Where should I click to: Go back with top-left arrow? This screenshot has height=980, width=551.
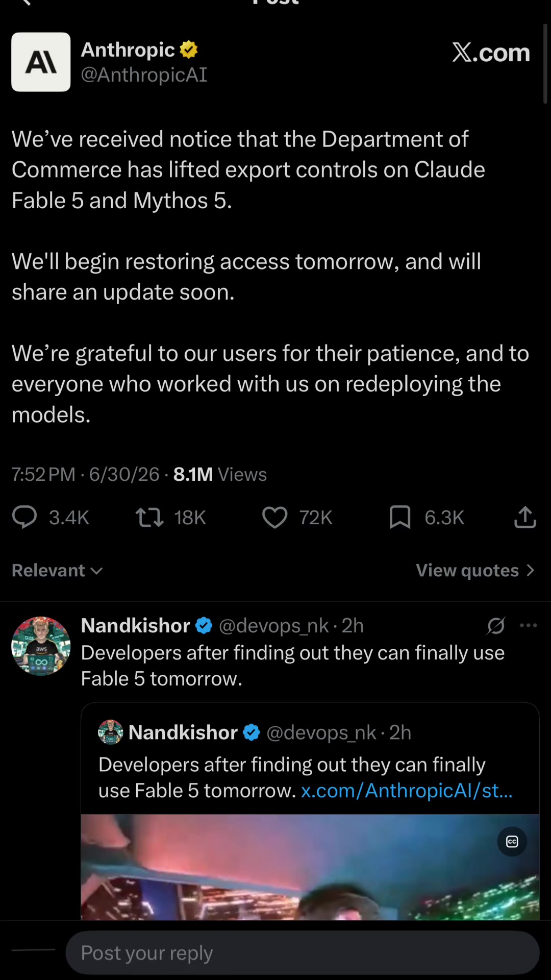coord(26,3)
